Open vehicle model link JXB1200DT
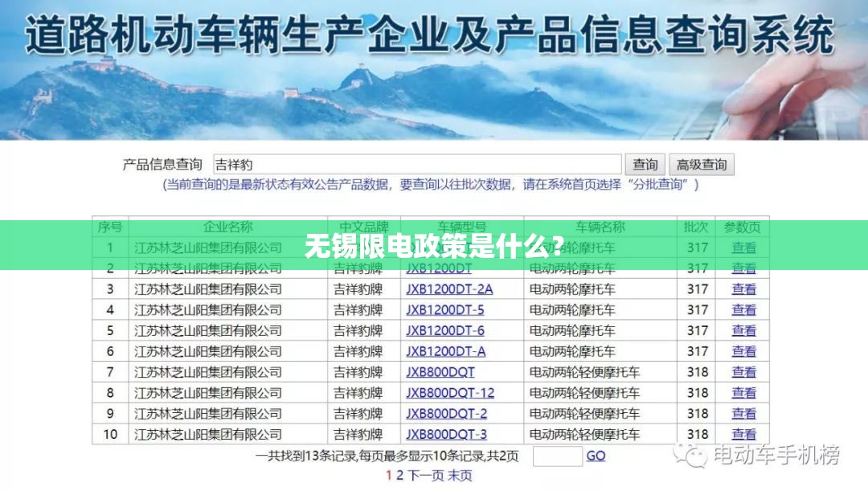This screenshot has height=491, width=868. pos(439,268)
